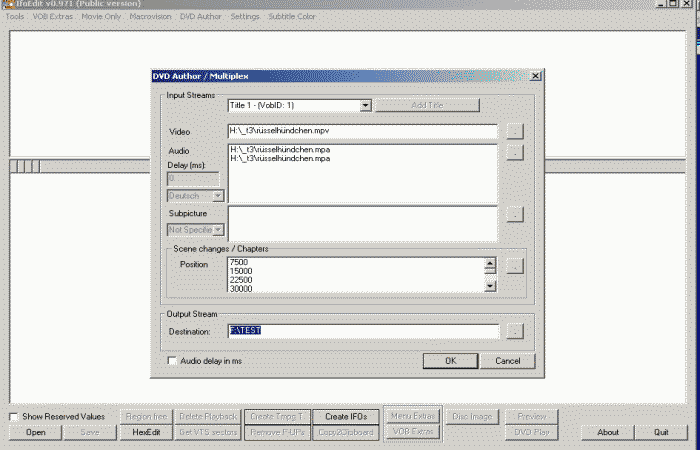The height and width of the screenshot is (450, 700).
Task: Click the browse button beside Audio list
Action: 514,153
